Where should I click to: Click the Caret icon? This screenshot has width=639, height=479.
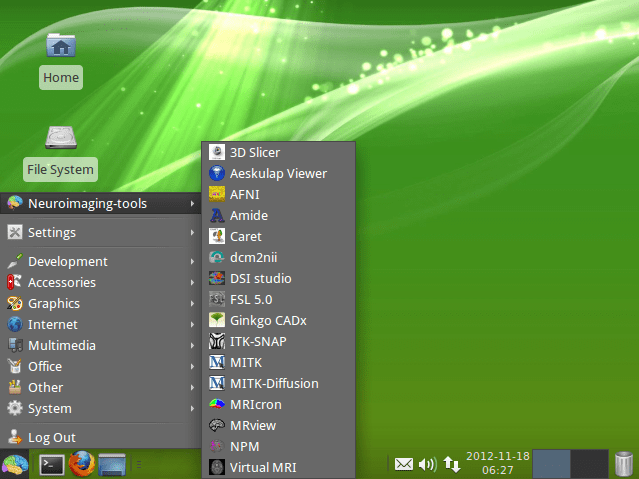point(217,236)
